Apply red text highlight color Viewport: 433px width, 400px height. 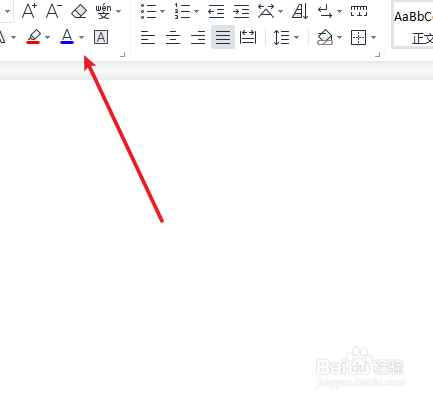pyautogui.click(x=33, y=37)
